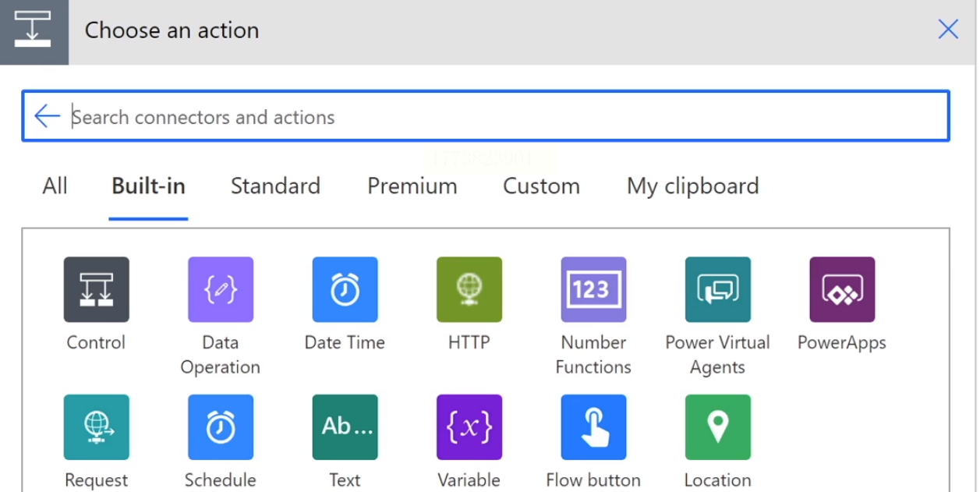Switch to the All tab

(55, 186)
